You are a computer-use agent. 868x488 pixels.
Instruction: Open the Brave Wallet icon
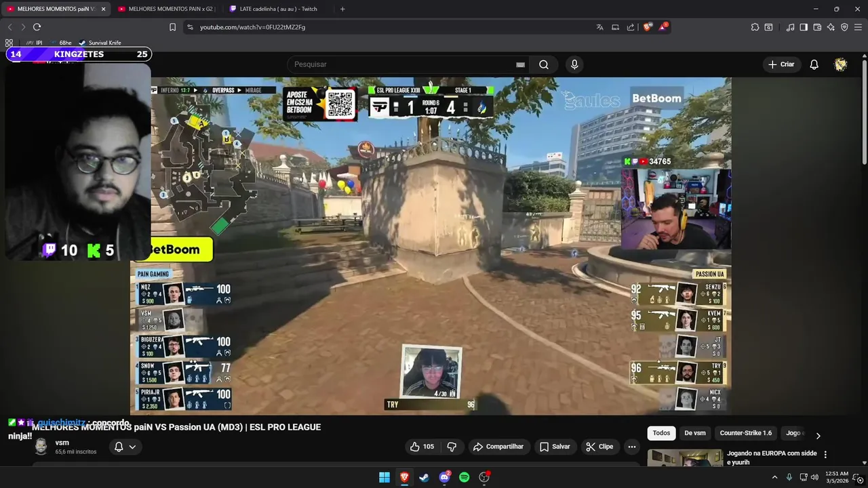pyautogui.click(x=817, y=27)
